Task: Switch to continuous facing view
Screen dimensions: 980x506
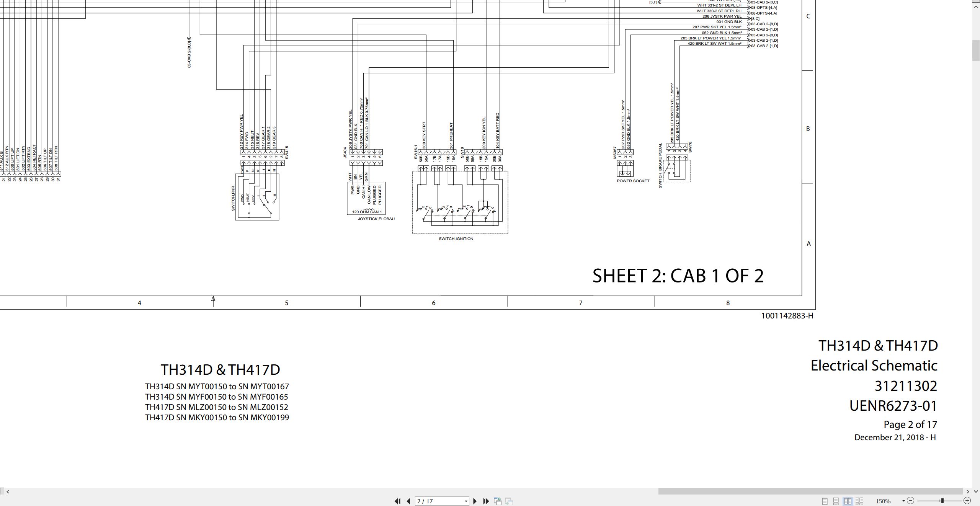Action: pos(859,501)
